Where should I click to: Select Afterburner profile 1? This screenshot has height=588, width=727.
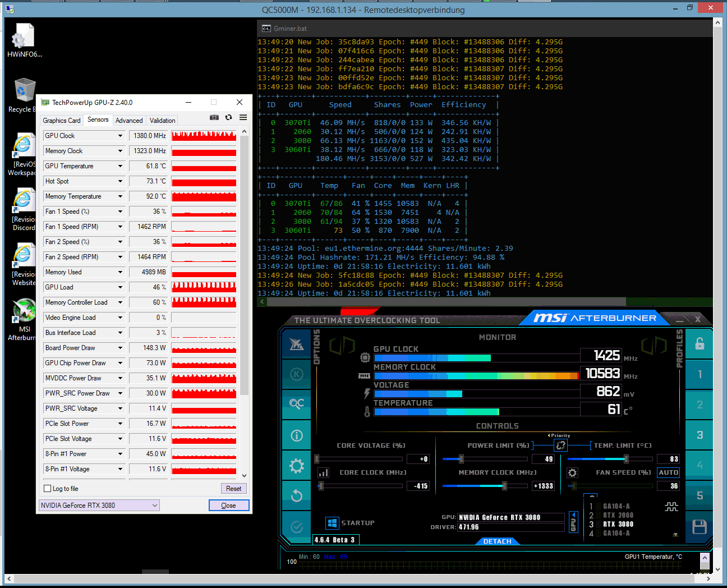[x=700, y=374]
